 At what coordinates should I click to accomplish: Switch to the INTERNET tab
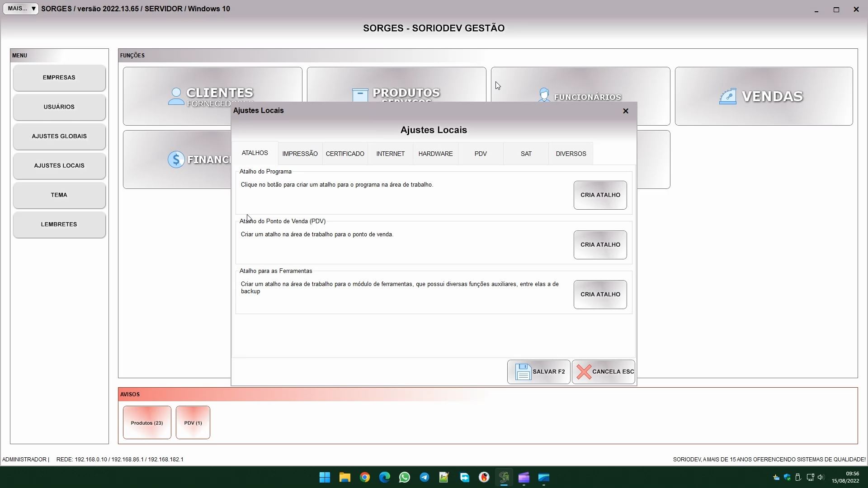390,154
